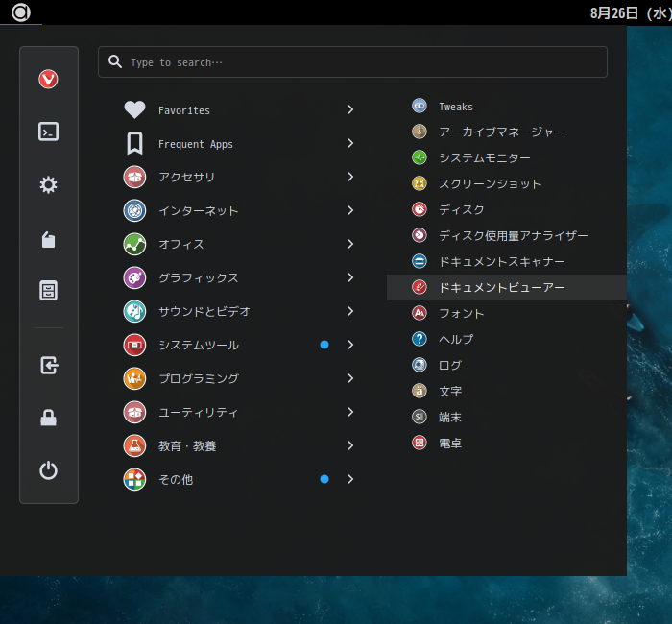Click the ログ label in app list
This screenshot has width=672, height=624.
pyautogui.click(x=450, y=366)
